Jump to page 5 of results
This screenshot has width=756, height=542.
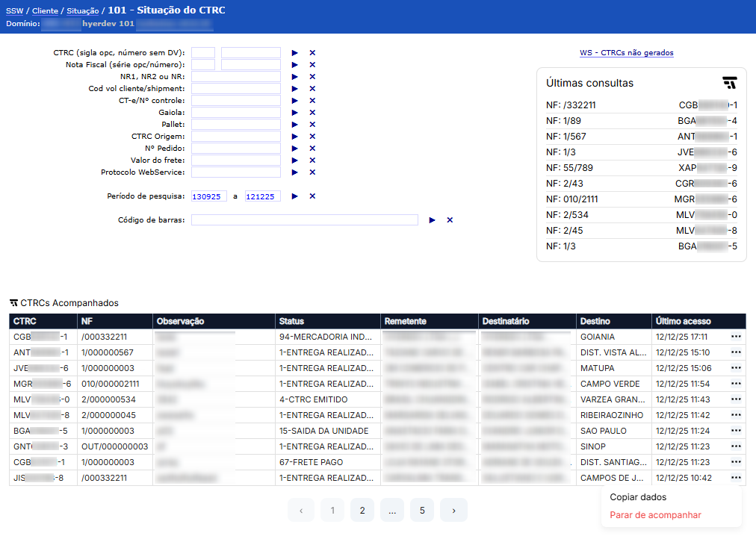coord(422,511)
